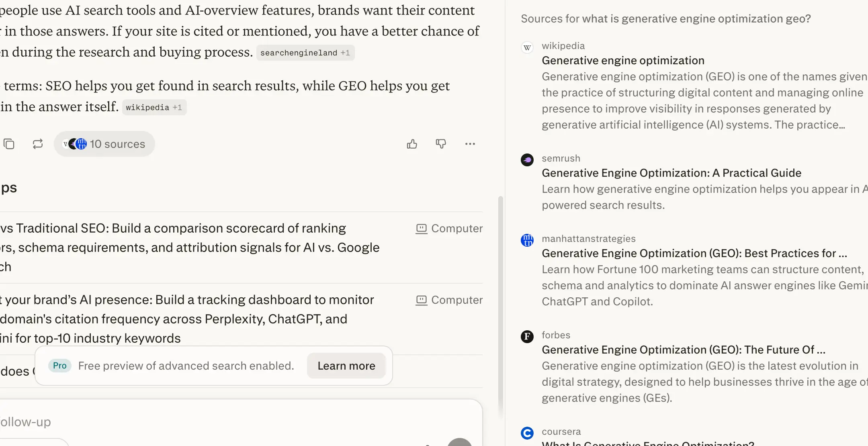
Task: Click the wikipedia source domain label
Action: click(x=563, y=46)
